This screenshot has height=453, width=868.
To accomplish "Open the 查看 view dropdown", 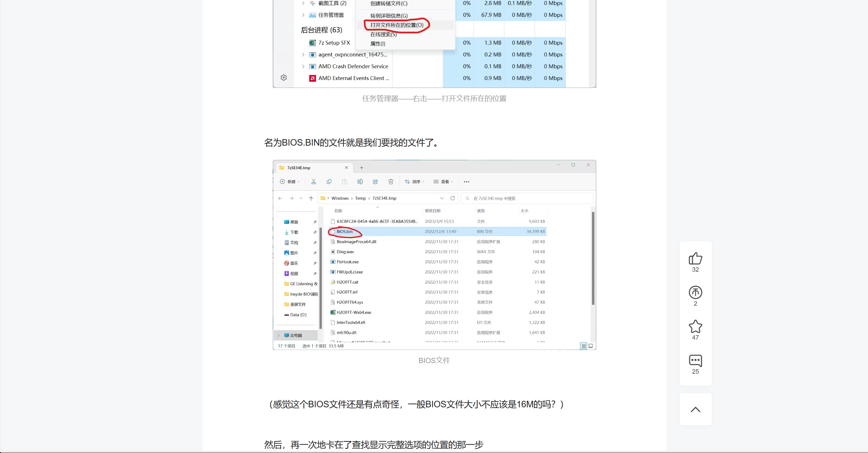I will pyautogui.click(x=443, y=182).
